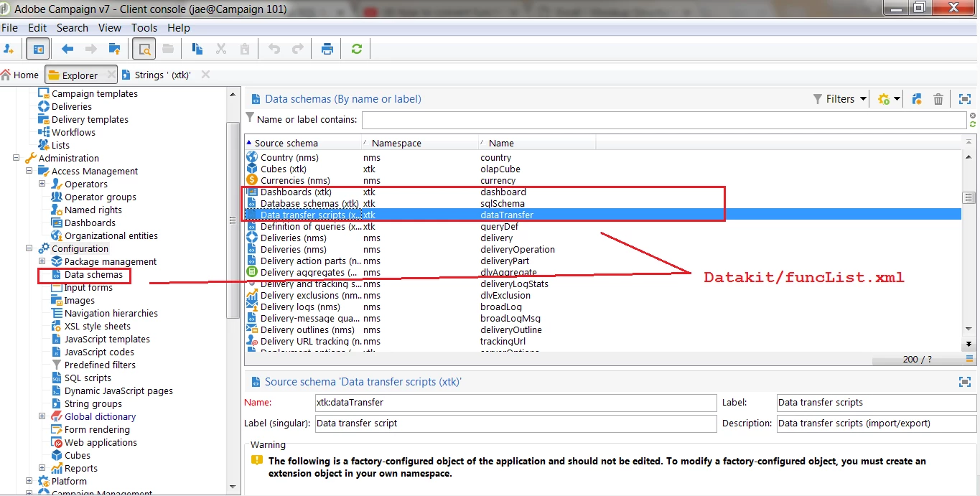Maximize the Source schema detail panel
The width and height of the screenshot is (980, 496).
964,382
